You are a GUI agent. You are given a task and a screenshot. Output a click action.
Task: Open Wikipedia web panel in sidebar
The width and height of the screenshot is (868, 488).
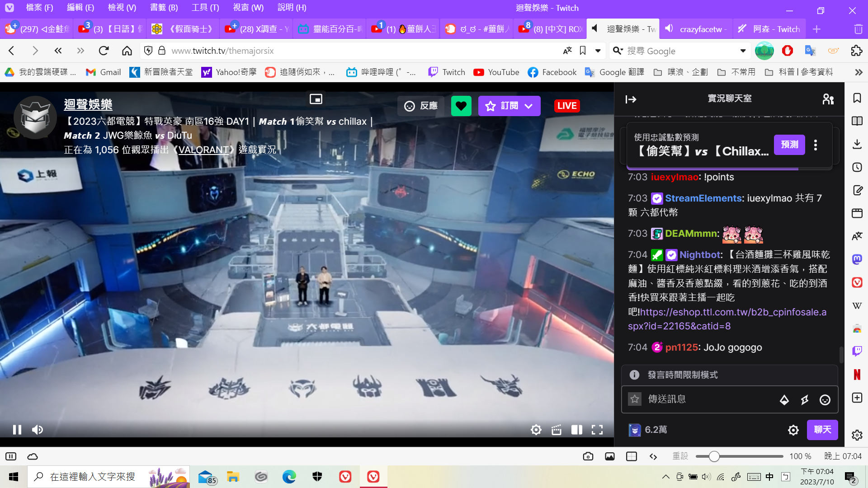tap(857, 305)
